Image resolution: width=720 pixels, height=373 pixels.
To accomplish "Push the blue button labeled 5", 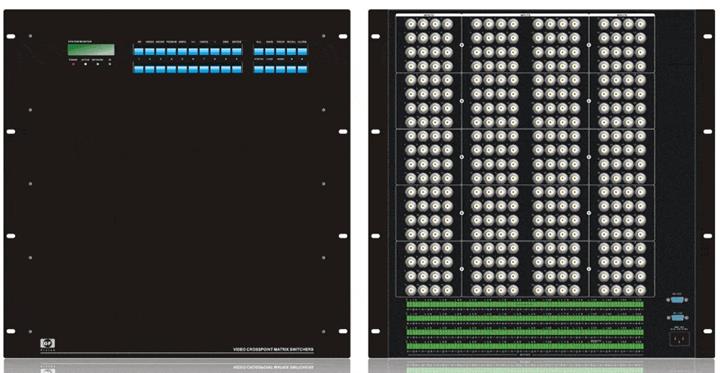I will click(182, 69).
